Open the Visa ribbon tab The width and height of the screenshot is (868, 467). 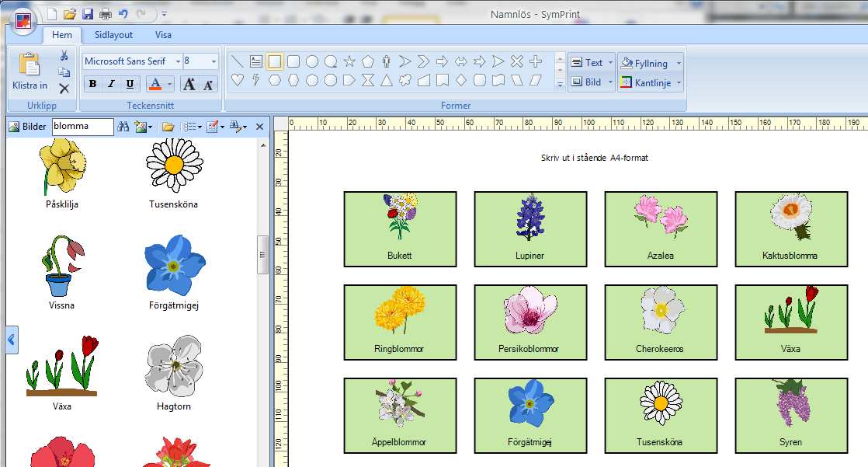pyautogui.click(x=163, y=35)
